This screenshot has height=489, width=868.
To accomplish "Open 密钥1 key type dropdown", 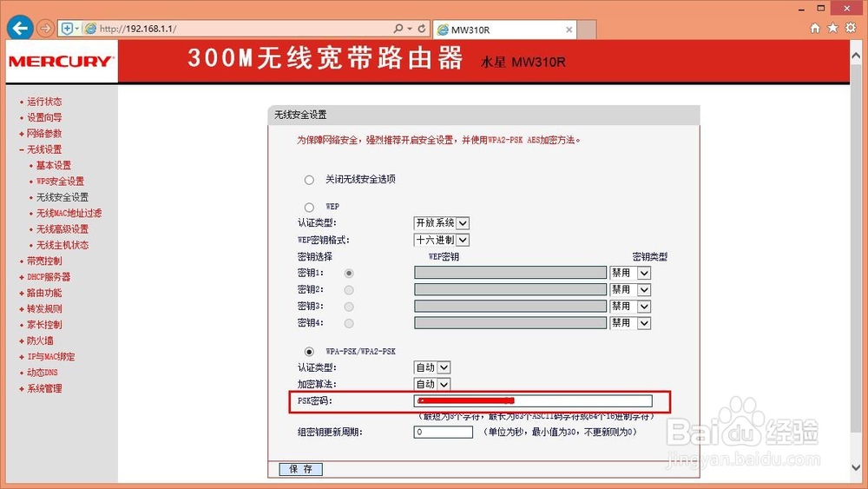I will click(630, 273).
